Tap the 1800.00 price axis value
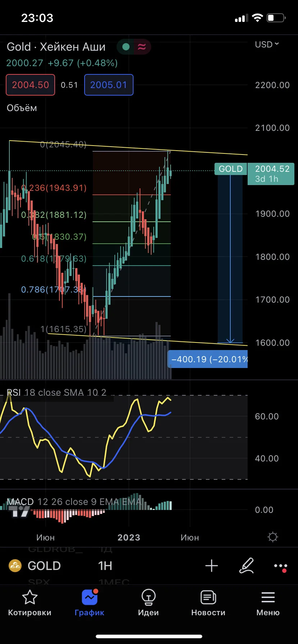The height and width of the screenshot is (644, 298). click(272, 257)
